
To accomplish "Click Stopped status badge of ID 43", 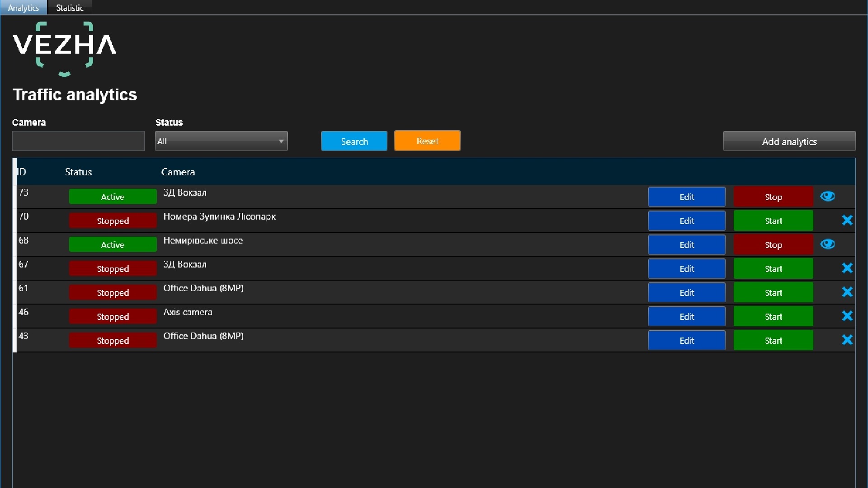I will click(x=113, y=340).
